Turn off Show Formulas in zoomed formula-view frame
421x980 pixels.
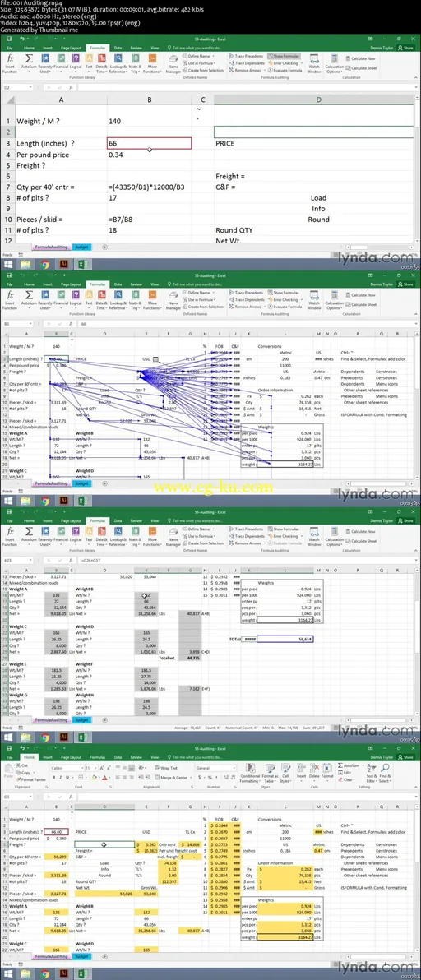coord(285,56)
